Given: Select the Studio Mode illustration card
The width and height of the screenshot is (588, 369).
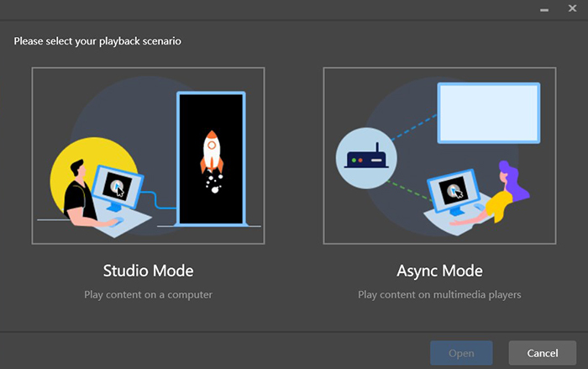Looking at the screenshot, I should (x=148, y=156).
